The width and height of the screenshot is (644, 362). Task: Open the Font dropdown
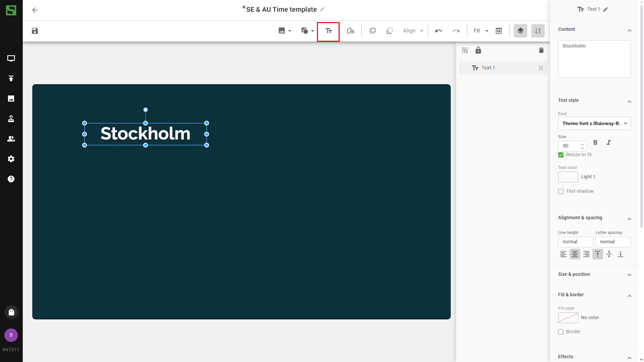pos(594,124)
